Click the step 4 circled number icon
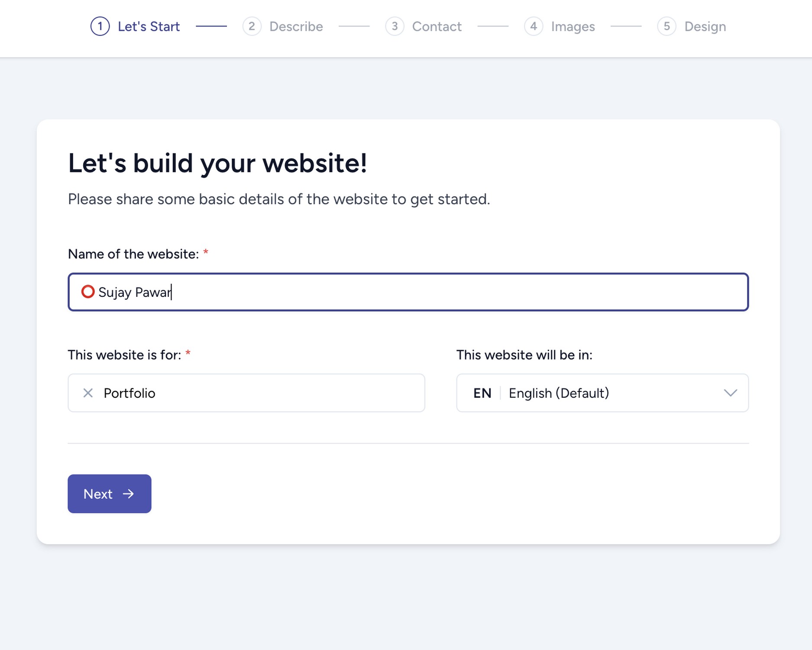812x650 pixels. [534, 26]
